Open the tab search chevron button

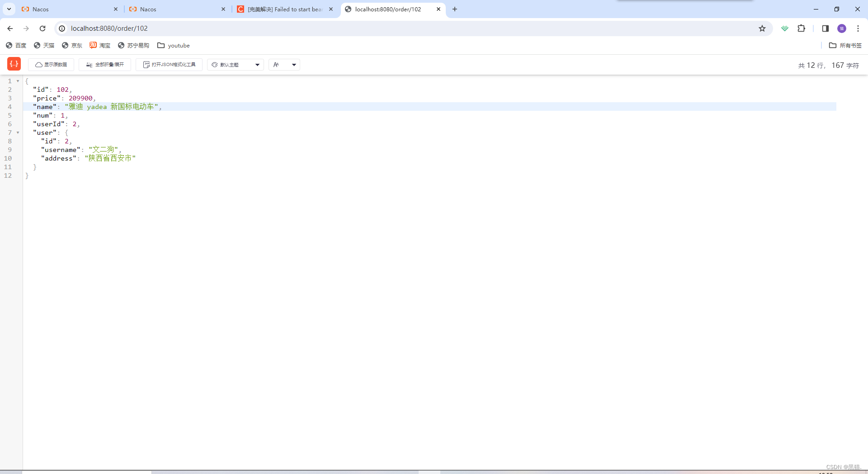tap(9, 9)
